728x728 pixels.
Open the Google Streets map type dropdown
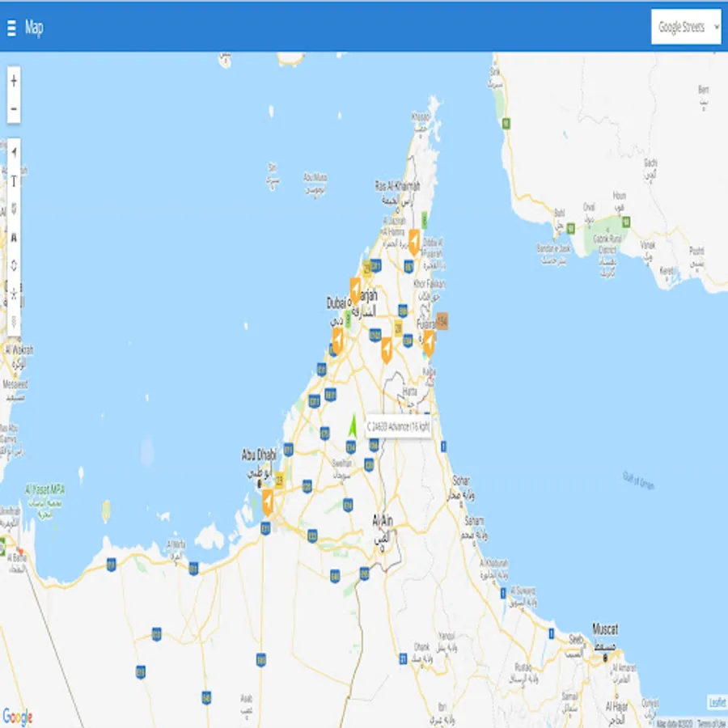pyautogui.click(x=686, y=28)
